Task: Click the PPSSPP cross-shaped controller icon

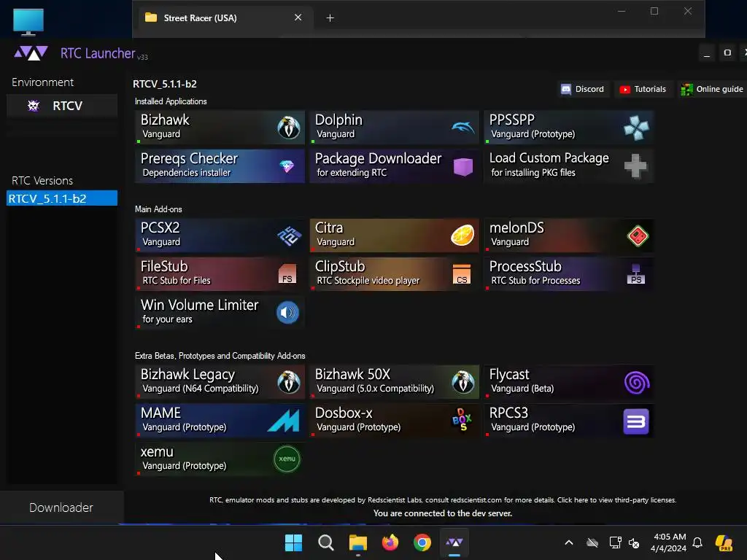Action: [x=636, y=128]
